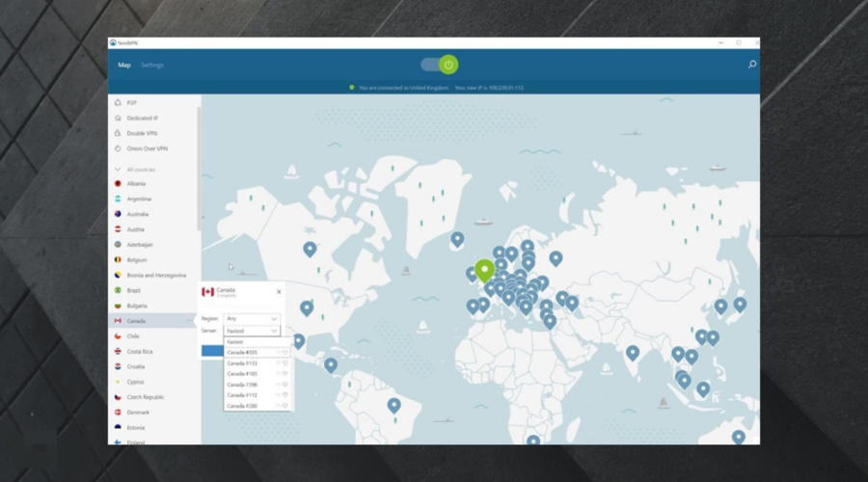Click the Double VPN padlock icon
The height and width of the screenshot is (482, 868).
pyautogui.click(x=118, y=133)
